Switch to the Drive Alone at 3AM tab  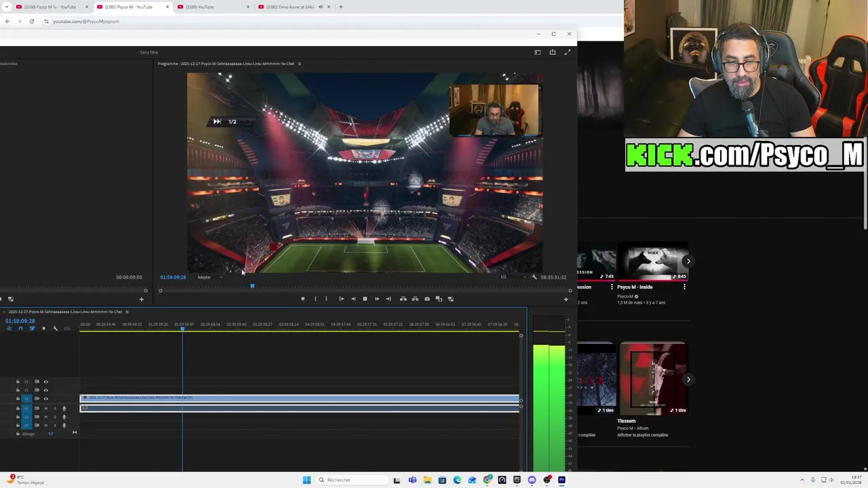pos(292,7)
